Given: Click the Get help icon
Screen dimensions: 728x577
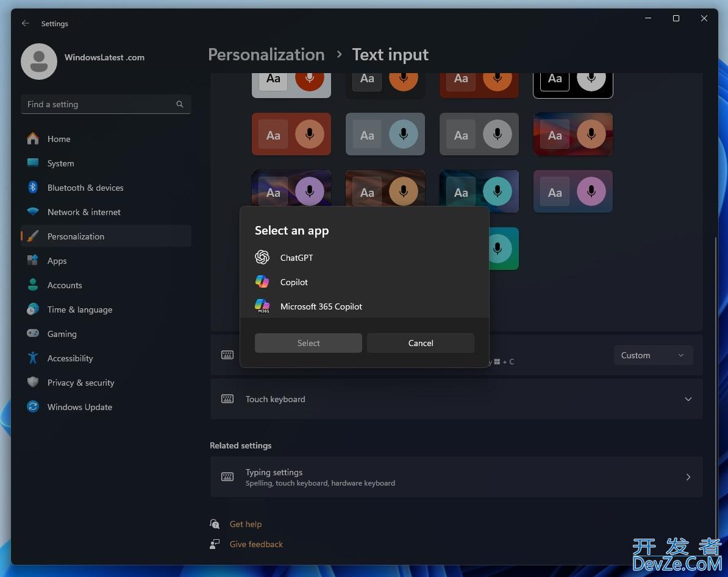Looking at the screenshot, I should coord(215,523).
